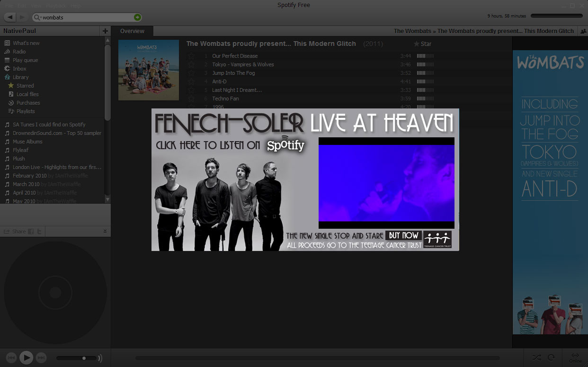Share to Facebook icon
Viewport: 588px width, 367px height.
31,232
